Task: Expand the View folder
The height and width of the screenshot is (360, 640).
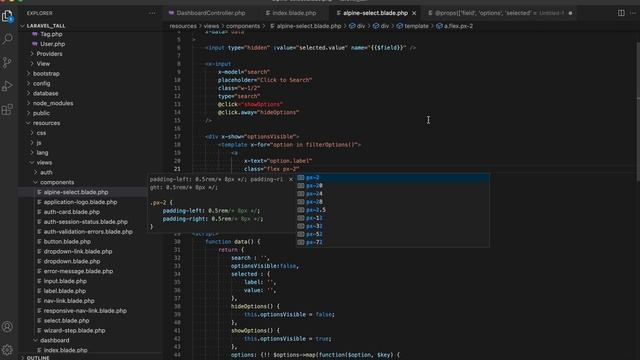Action: 43,64
